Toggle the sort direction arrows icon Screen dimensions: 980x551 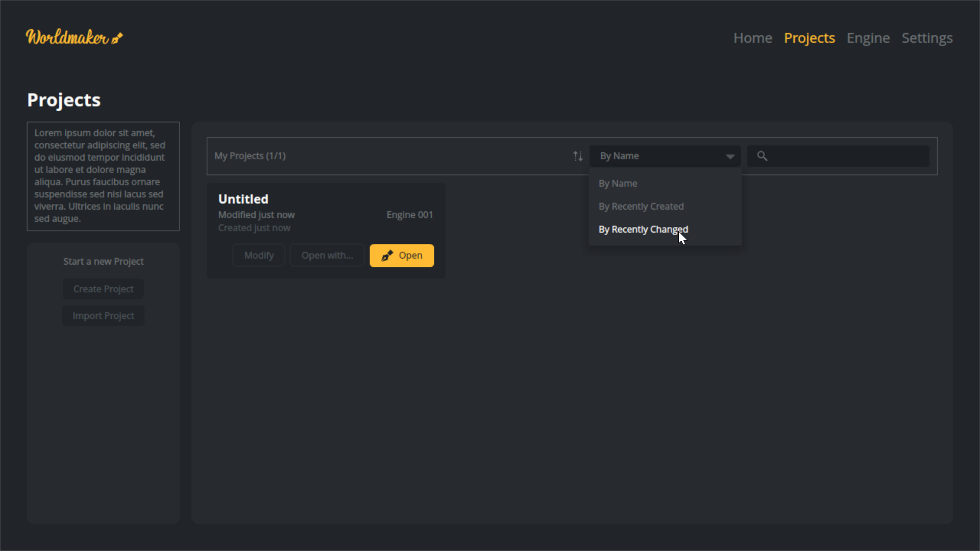(578, 156)
